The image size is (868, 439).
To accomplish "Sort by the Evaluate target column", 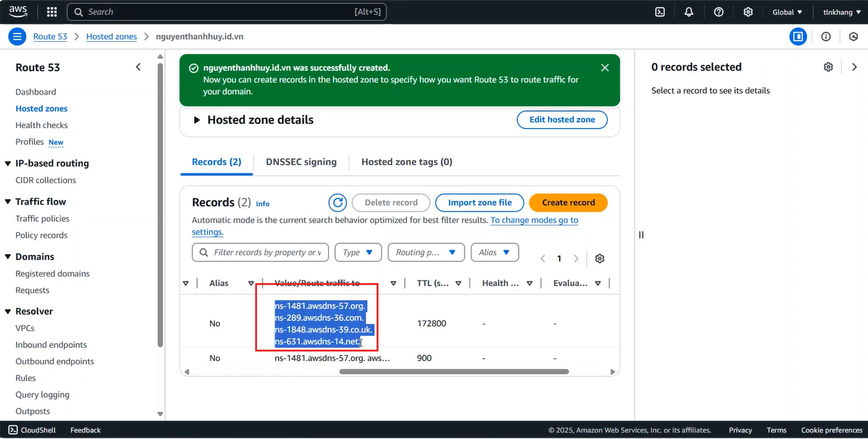I will pos(598,283).
